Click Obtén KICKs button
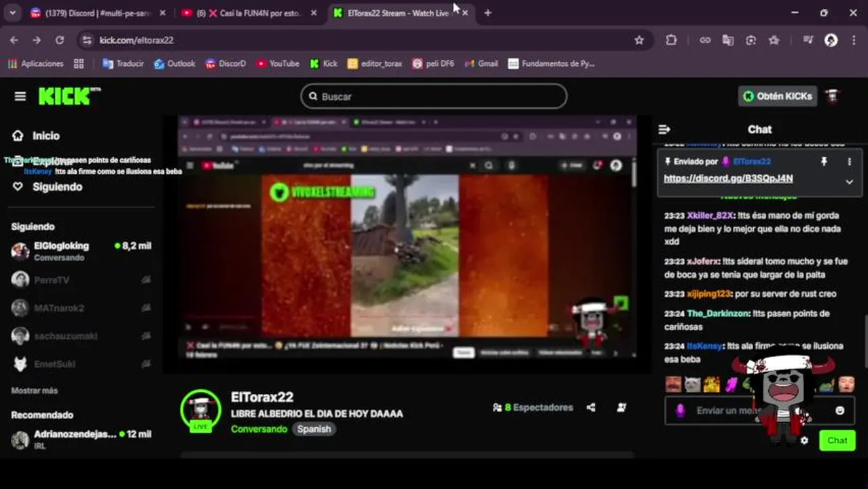 tap(778, 96)
